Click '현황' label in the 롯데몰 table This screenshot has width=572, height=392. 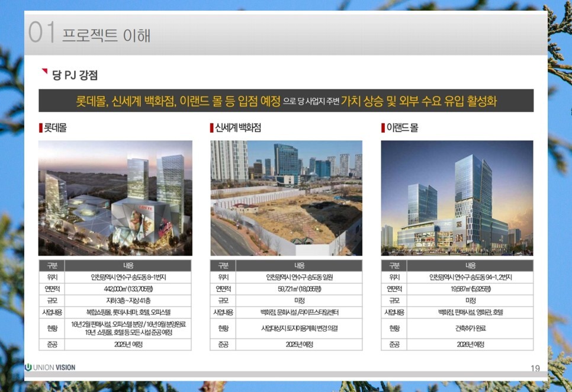coord(52,329)
